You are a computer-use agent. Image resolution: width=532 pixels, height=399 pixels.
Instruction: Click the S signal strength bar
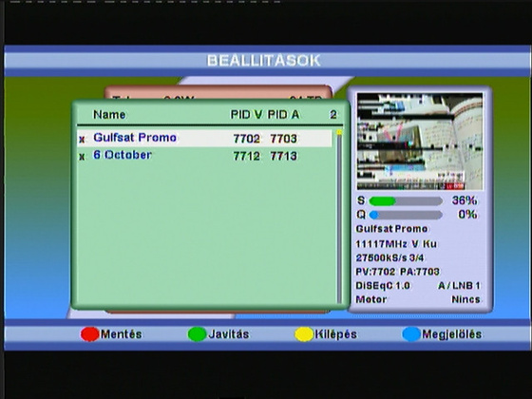coord(406,201)
